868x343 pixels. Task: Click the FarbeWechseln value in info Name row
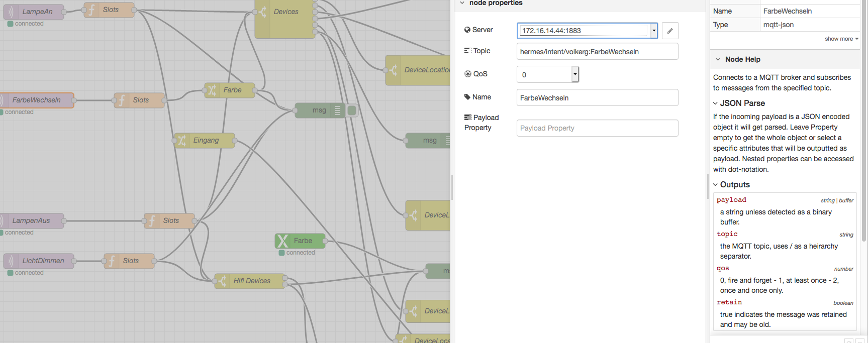pos(787,11)
